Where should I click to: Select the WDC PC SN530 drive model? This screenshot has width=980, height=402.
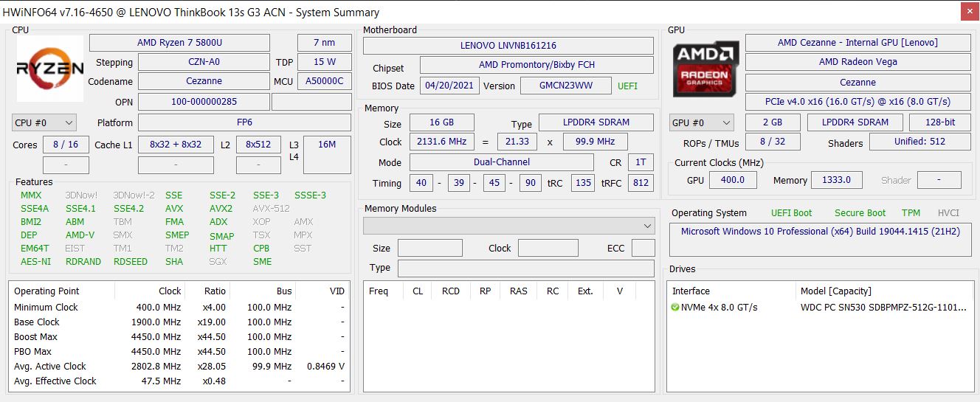coord(883,308)
